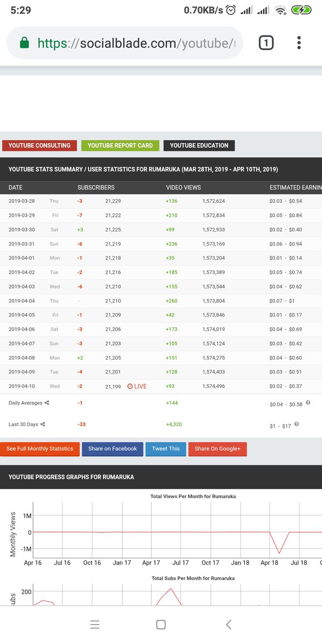
Task: Select the -7 subscriber change value
Action: point(79,216)
